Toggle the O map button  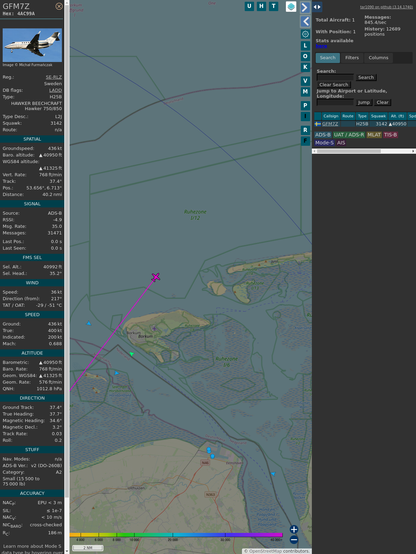tap(305, 56)
